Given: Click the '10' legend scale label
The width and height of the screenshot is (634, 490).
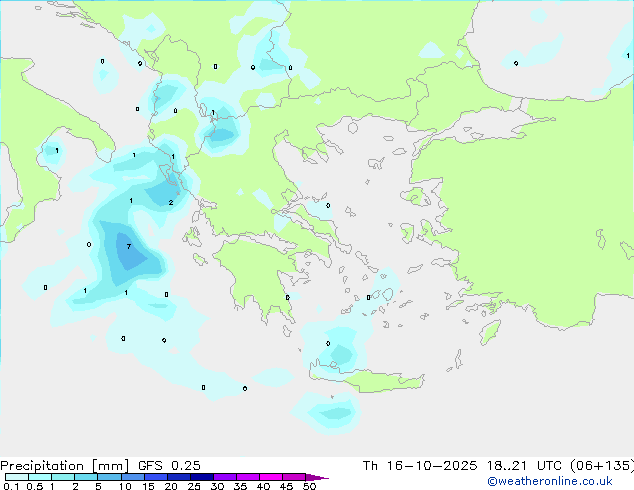Looking at the screenshot, I should (x=125, y=486).
